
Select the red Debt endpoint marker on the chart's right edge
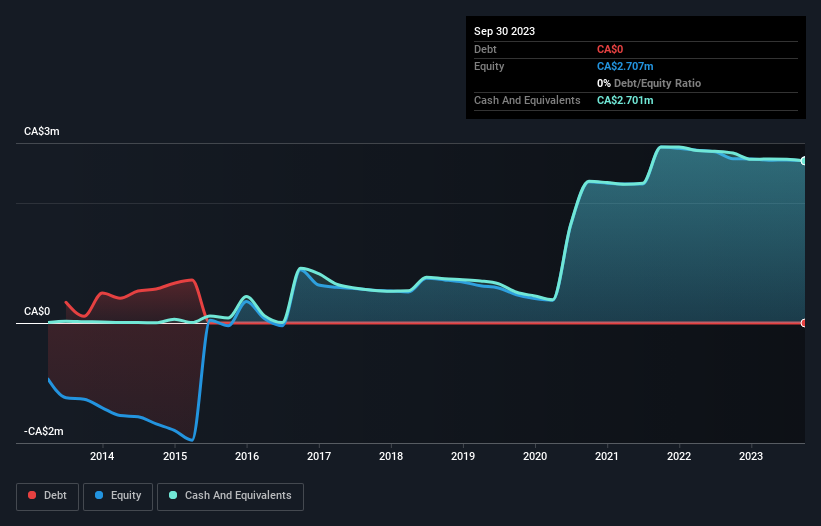tap(804, 323)
